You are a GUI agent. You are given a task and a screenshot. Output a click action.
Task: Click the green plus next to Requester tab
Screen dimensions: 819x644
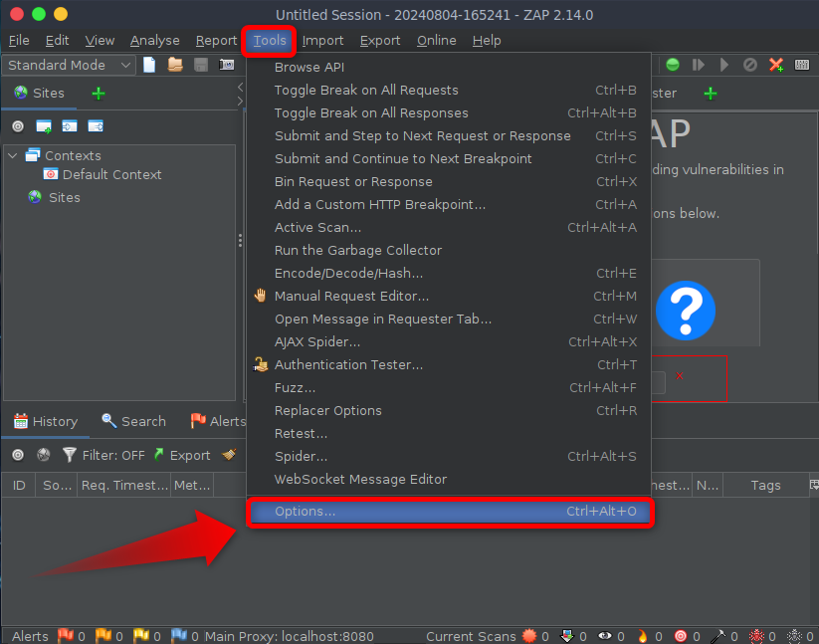click(x=711, y=94)
